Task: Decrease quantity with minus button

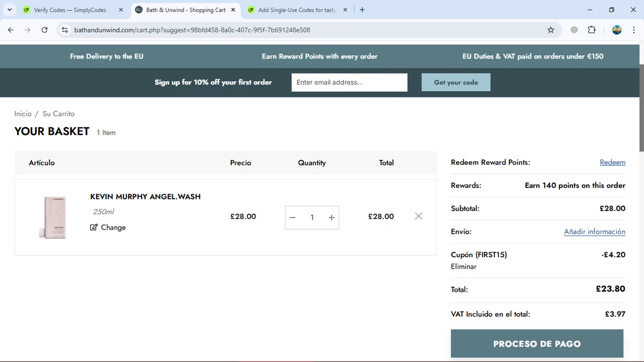Action: [x=292, y=218]
